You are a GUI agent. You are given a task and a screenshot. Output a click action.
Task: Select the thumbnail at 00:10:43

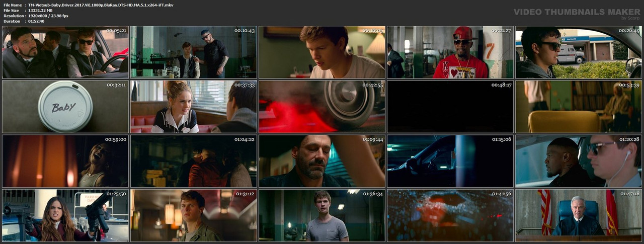(194, 52)
